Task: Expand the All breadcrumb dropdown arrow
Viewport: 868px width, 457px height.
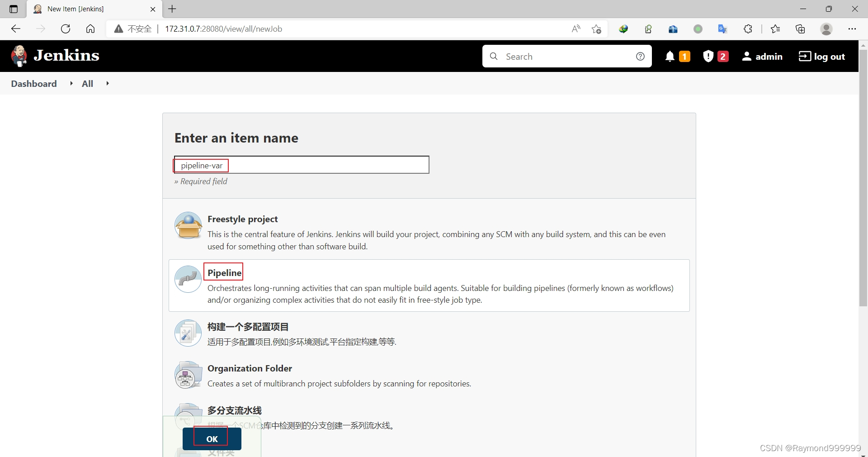Action: point(108,83)
